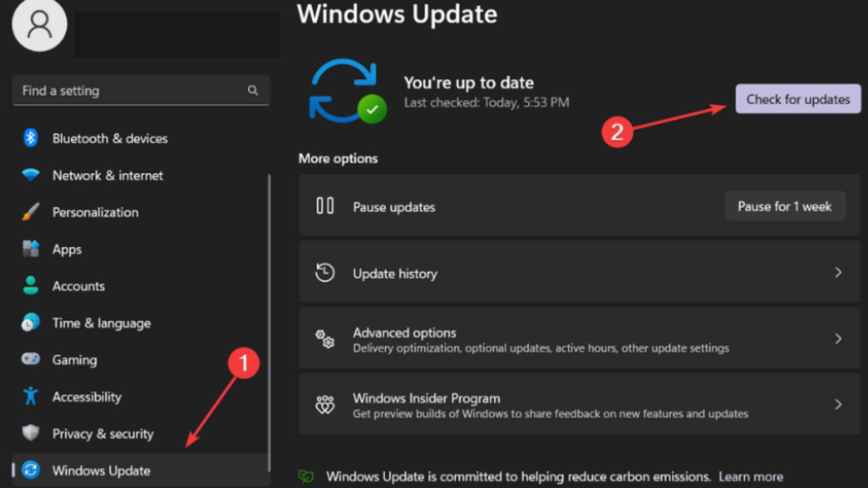Click the Find a setting search field
This screenshot has height=488, width=868.
[x=140, y=90]
